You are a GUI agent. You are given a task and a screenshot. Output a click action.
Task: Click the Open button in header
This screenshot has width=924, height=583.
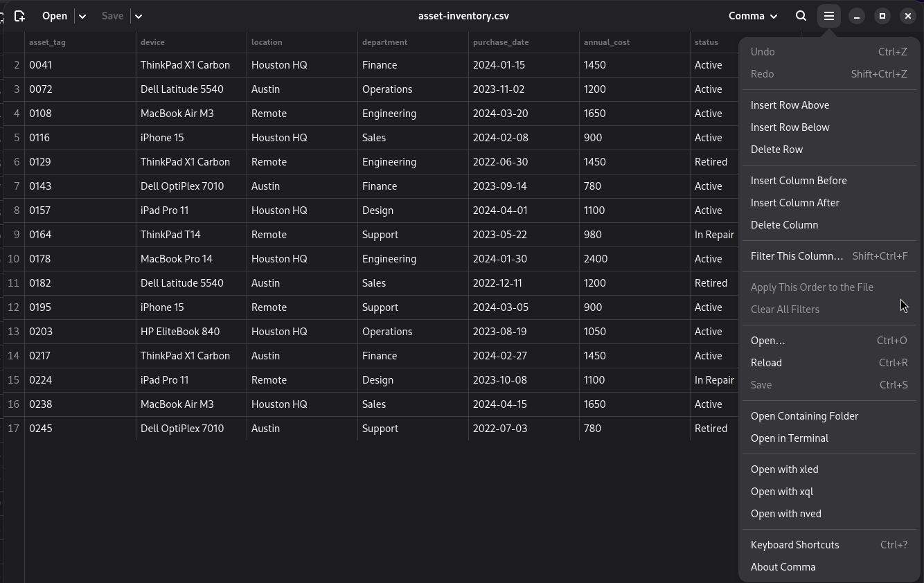[x=55, y=16]
